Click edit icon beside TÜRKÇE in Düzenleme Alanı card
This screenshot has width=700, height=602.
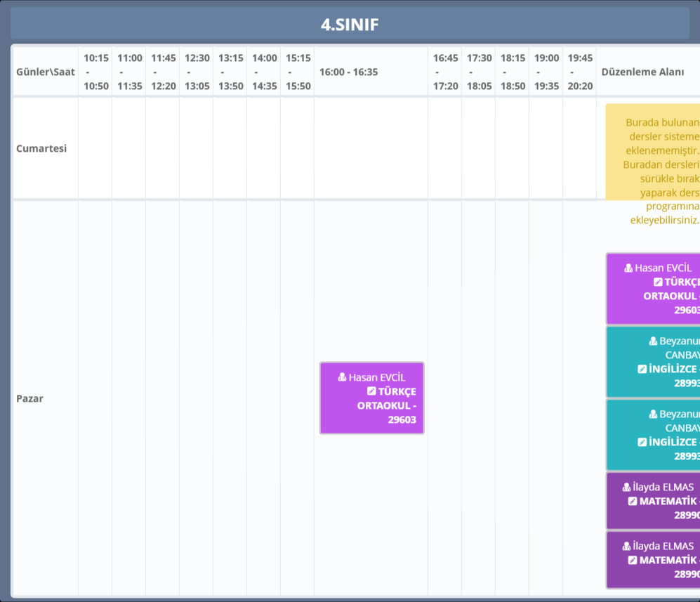click(658, 282)
